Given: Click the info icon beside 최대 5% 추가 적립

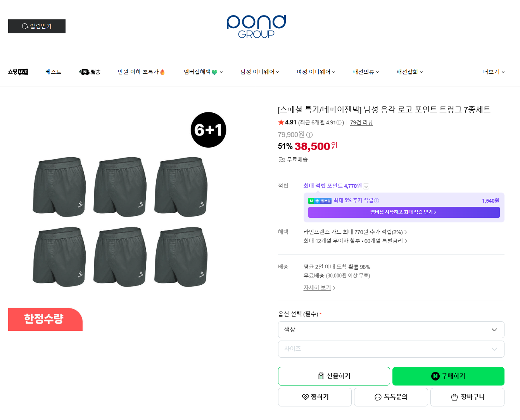Looking at the screenshot, I should pyautogui.click(x=377, y=201).
